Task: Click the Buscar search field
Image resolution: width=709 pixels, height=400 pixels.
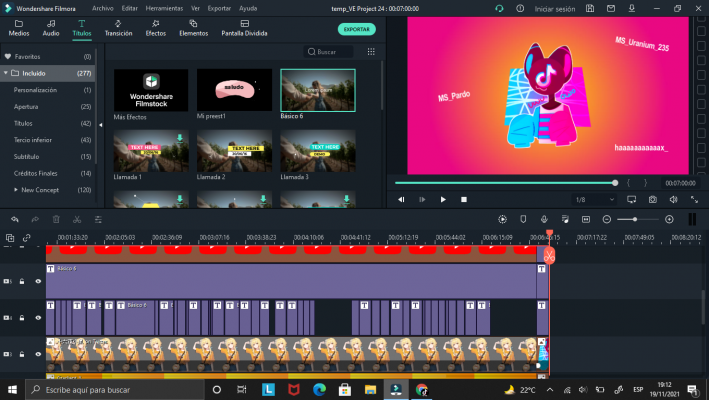Action: click(328, 52)
